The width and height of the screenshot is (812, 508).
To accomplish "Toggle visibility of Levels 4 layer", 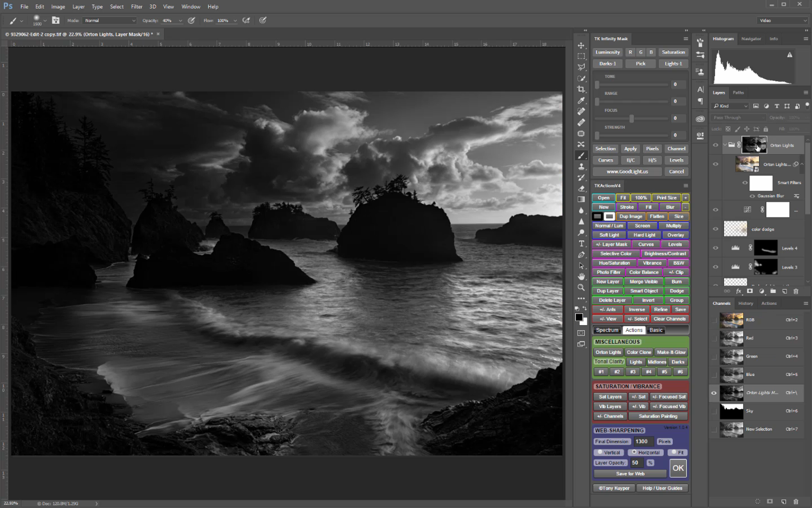I will point(716,248).
